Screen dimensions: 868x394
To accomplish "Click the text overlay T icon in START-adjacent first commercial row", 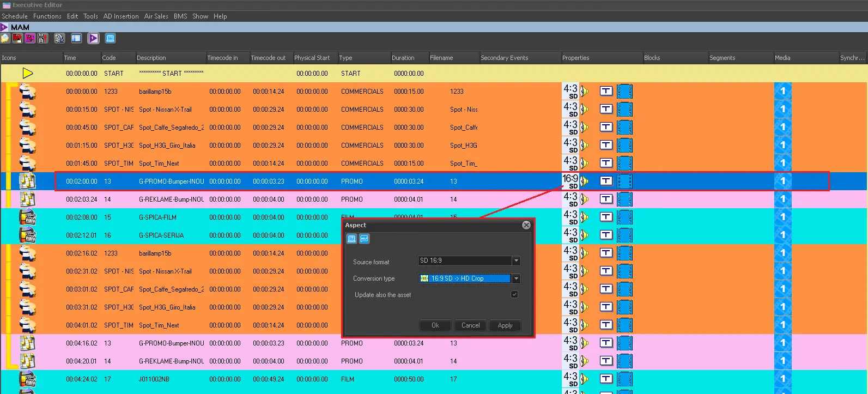I will pyautogui.click(x=606, y=92).
